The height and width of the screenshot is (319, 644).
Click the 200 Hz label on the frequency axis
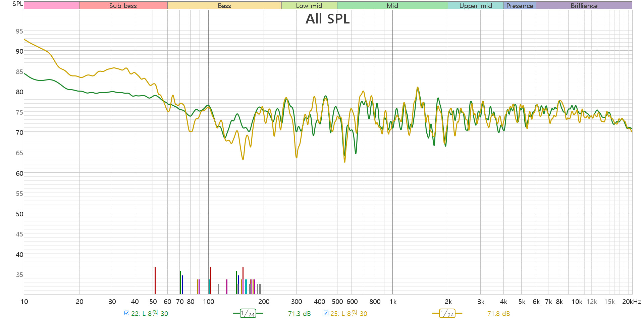coord(264,302)
